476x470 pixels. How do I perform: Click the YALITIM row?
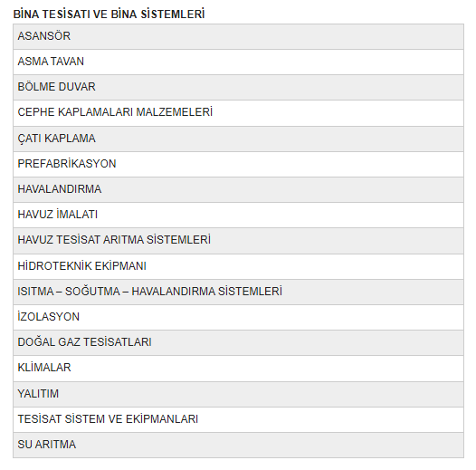(238, 394)
